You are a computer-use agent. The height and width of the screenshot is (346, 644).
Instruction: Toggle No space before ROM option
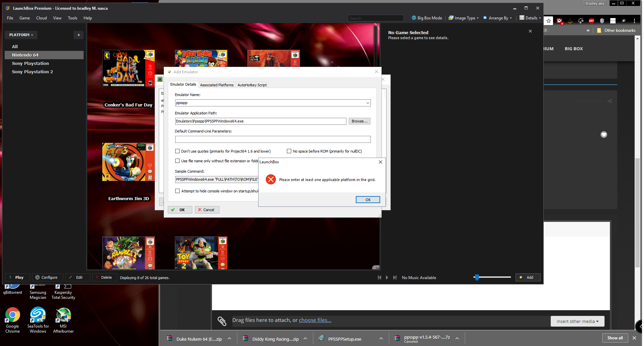290,152
